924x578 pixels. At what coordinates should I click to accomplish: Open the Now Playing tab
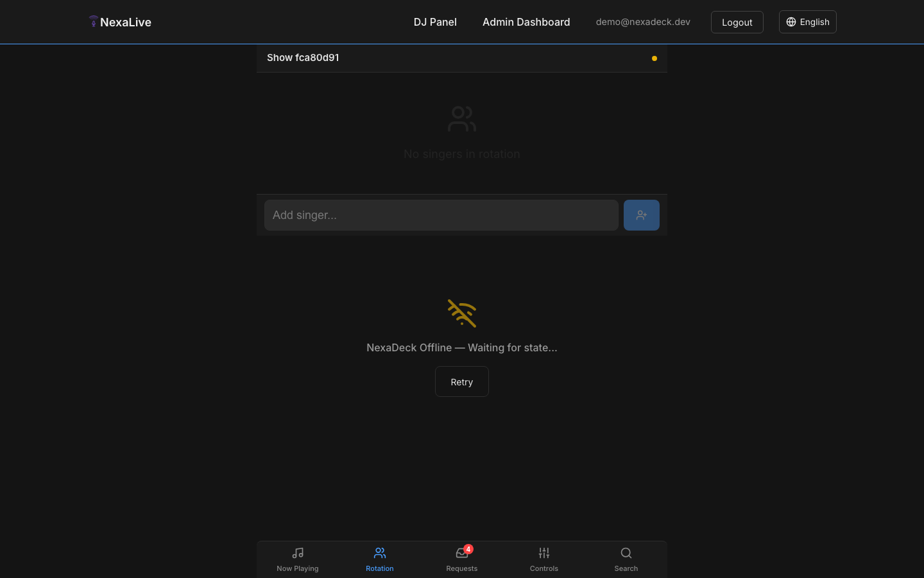[x=298, y=559]
